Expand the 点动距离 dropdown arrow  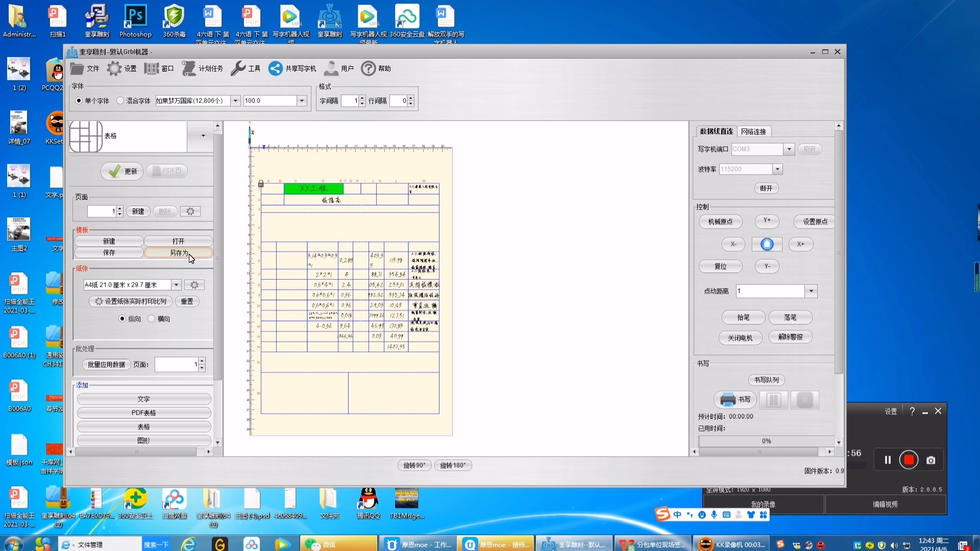pyautogui.click(x=811, y=291)
